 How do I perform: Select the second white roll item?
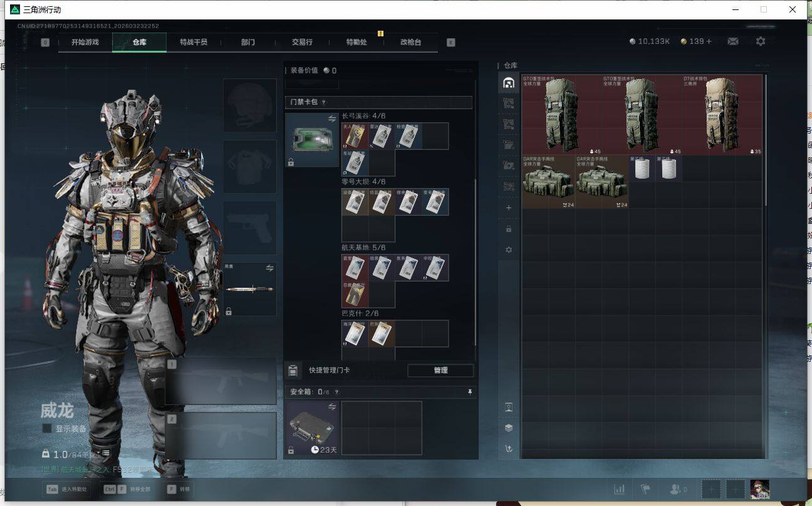click(x=669, y=169)
